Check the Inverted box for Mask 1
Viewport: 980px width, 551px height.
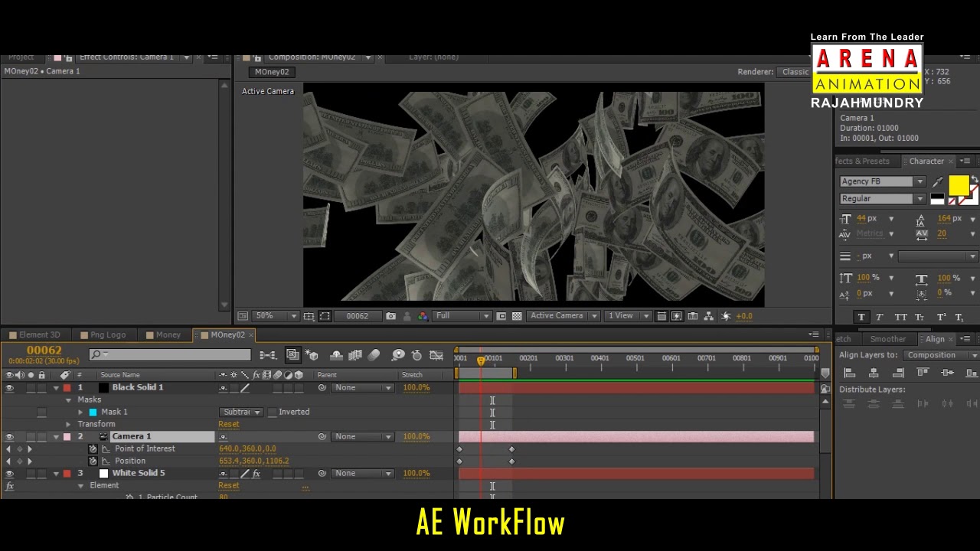(x=273, y=412)
